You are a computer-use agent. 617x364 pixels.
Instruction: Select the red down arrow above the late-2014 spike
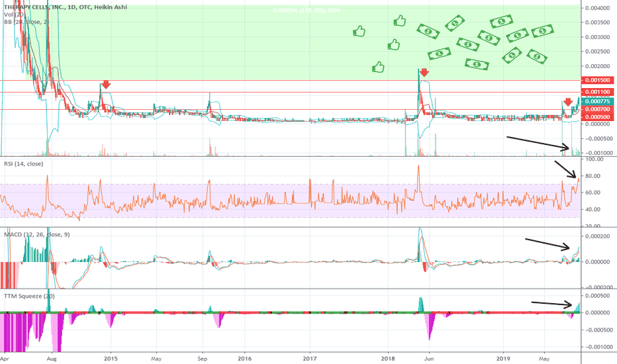(106, 84)
